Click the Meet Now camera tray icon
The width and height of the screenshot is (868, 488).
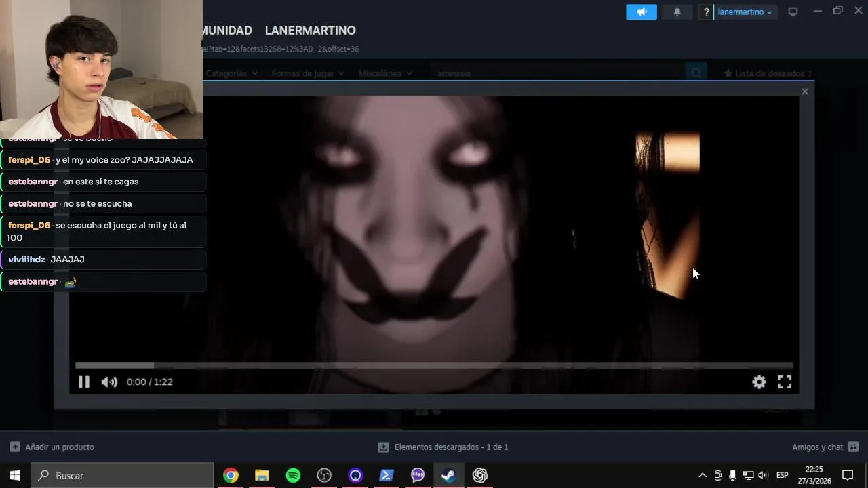coord(718,475)
